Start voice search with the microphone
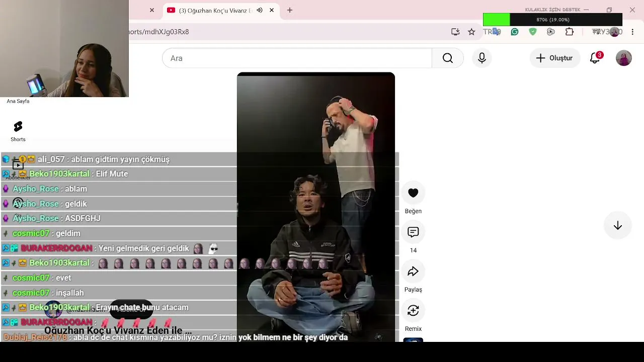This screenshot has width=644, height=362. tap(482, 58)
